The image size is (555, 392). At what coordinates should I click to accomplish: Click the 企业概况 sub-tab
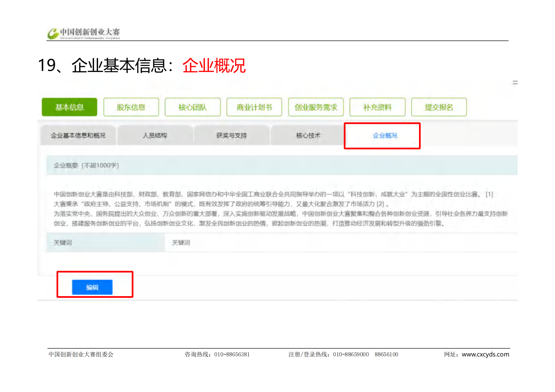click(x=385, y=135)
